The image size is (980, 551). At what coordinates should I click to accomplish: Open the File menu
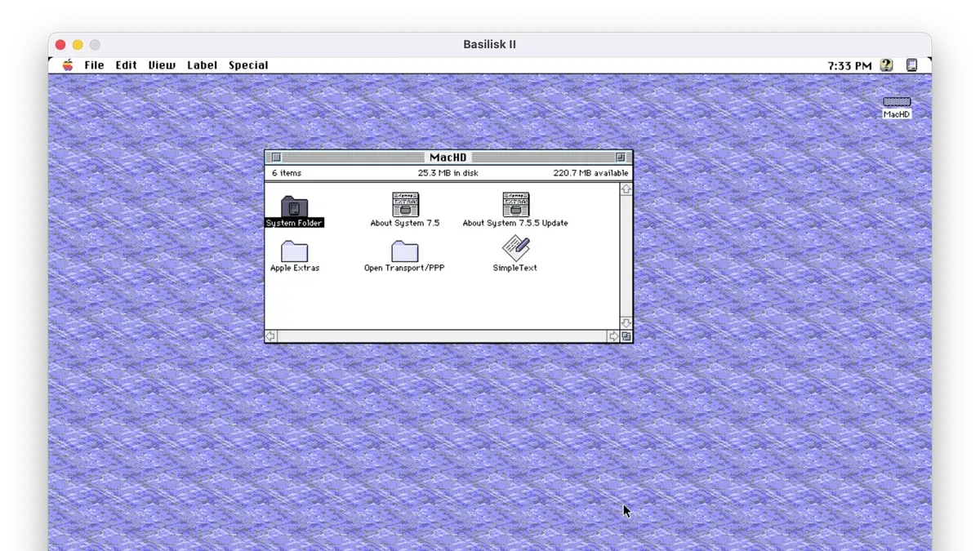click(95, 65)
